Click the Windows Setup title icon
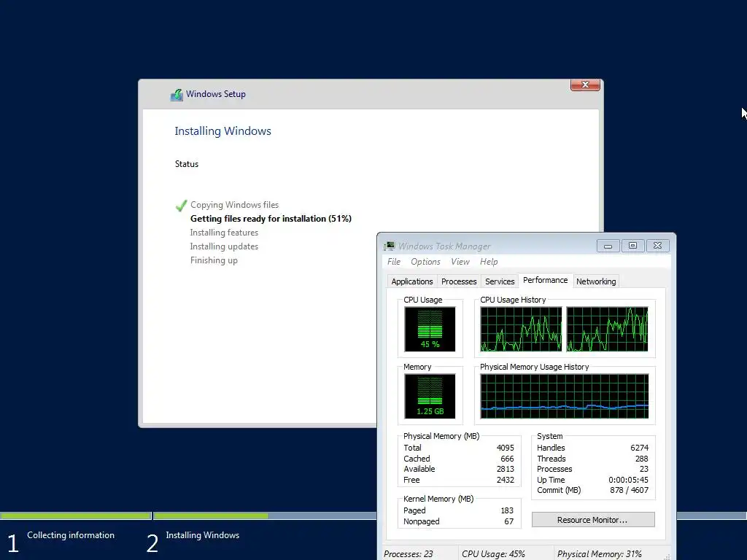 coord(177,94)
